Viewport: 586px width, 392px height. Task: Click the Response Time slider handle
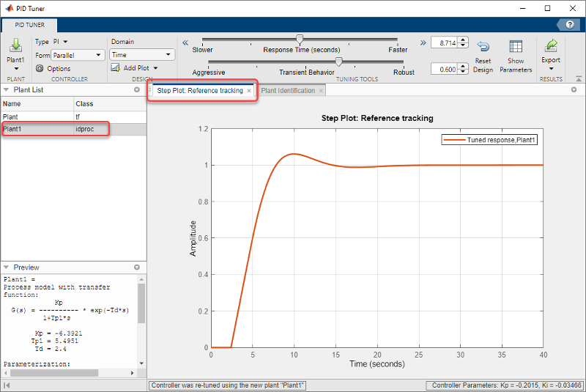point(300,40)
